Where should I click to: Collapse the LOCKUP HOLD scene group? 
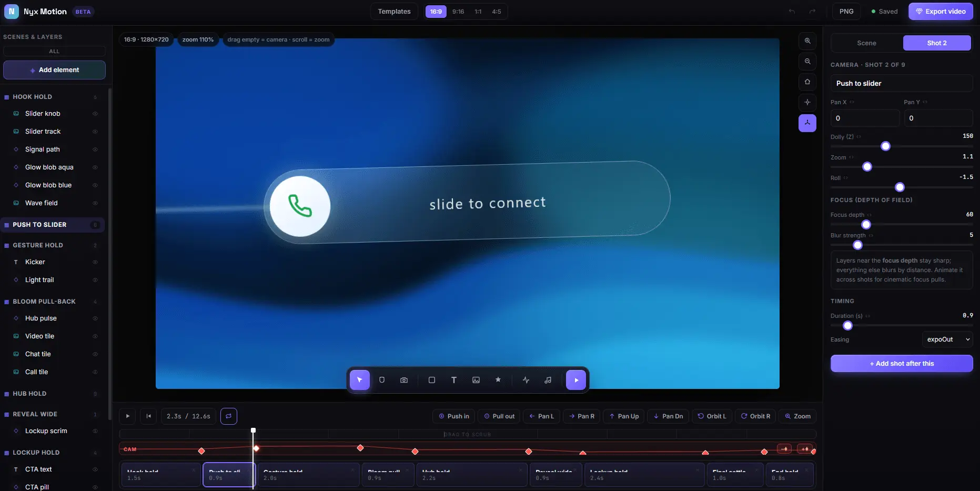(53, 453)
